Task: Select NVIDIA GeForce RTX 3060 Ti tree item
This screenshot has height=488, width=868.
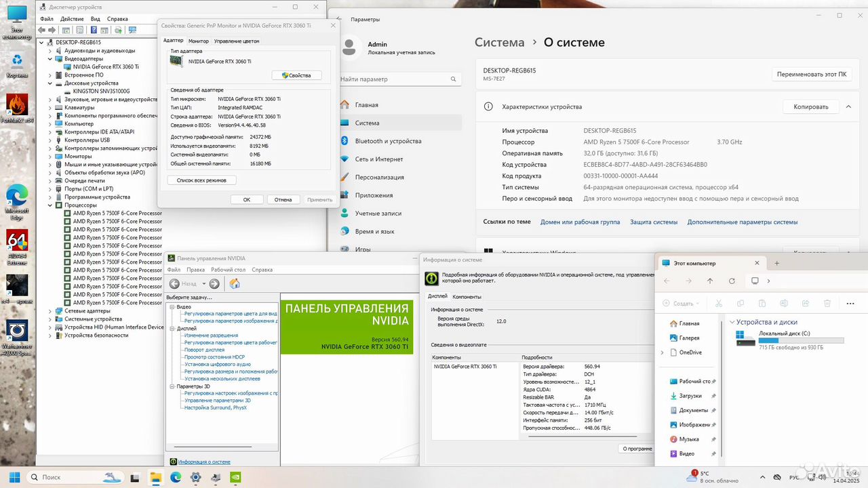Action: (106, 67)
